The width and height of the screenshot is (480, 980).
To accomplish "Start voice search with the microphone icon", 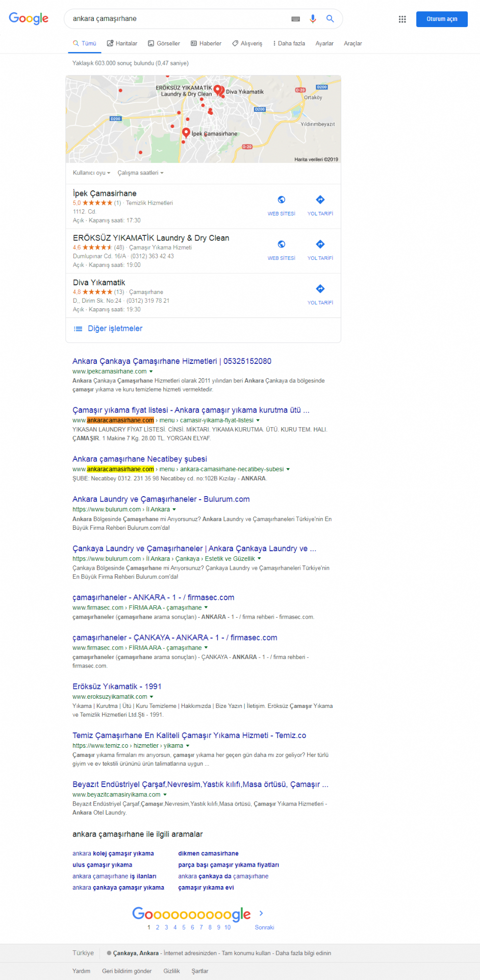I will click(313, 19).
